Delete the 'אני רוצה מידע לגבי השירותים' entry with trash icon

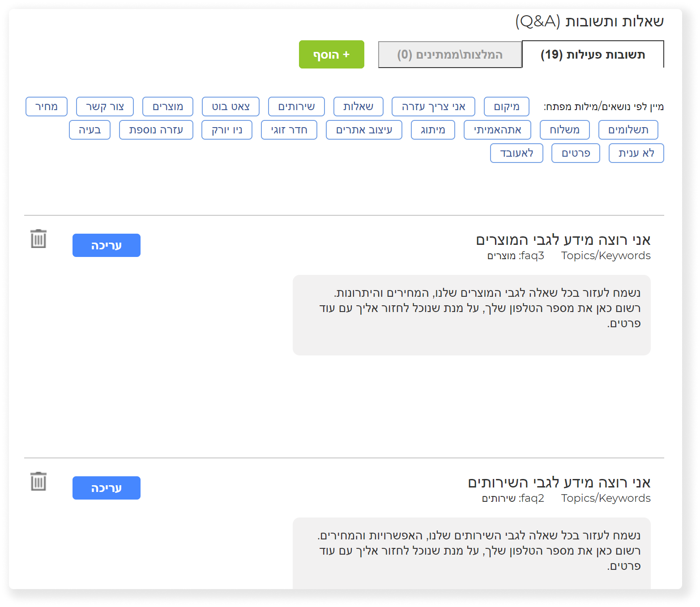pos(38,481)
